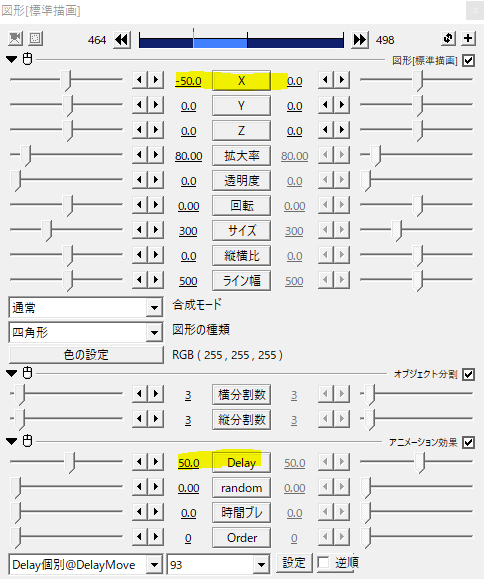Image resolution: width=484 pixels, height=579 pixels.
Task: Enable the 逆順 checkbox
Action: tap(323, 563)
